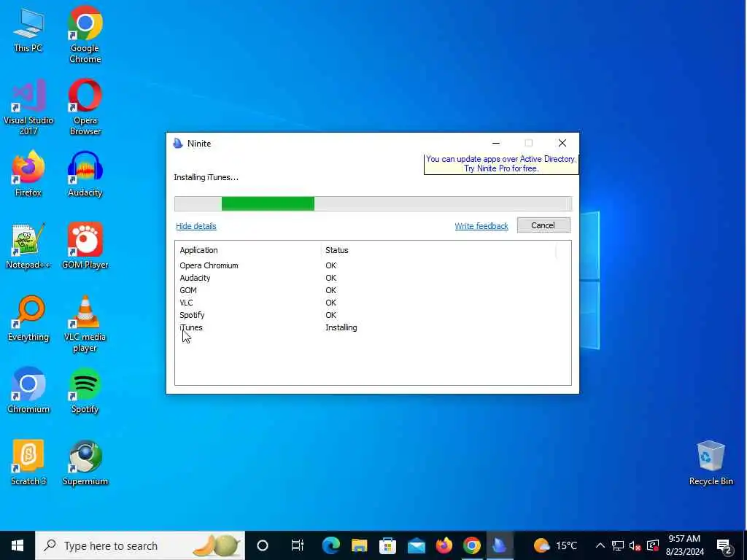This screenshot has width=747, height=560.
Task: Click Hide details link in Ninite
Action: pos(196,226)
